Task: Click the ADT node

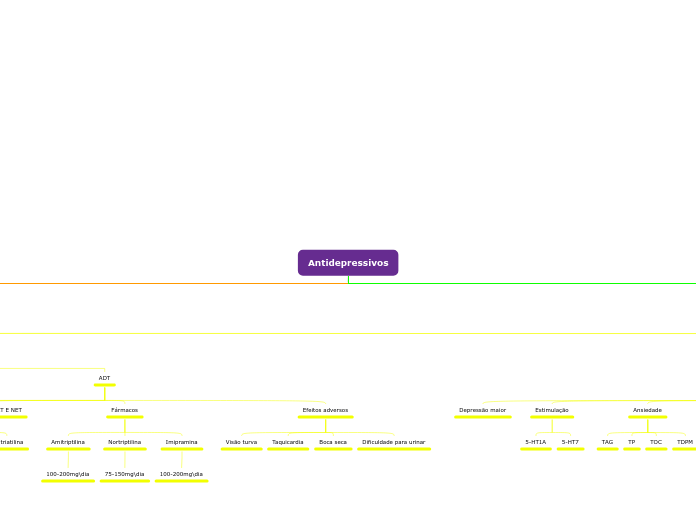Action: (104, 378)
